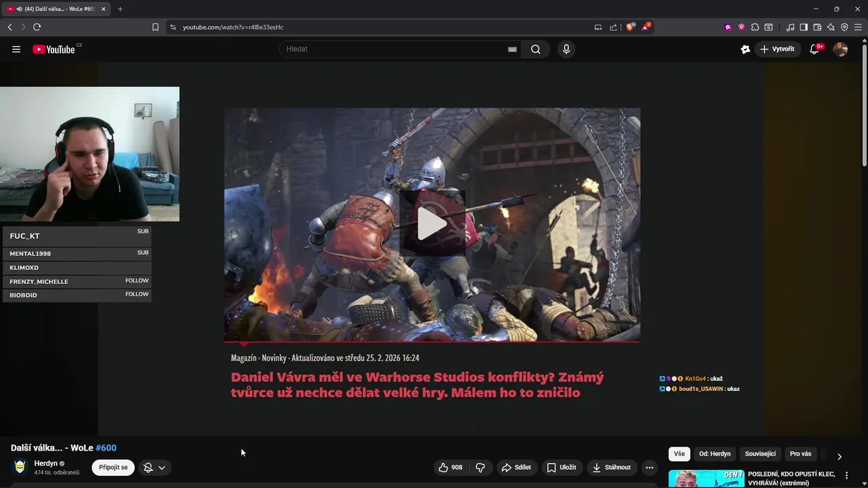The image size is (868, 488).
Task: Open the YouTube hamburger guide menu
Action: 16,49
